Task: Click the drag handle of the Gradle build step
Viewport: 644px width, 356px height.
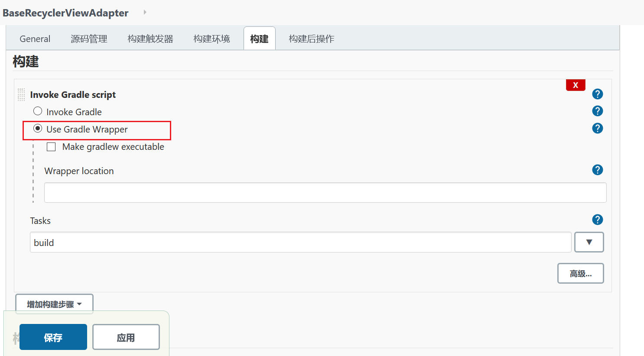Action: [x=21, y=94]
